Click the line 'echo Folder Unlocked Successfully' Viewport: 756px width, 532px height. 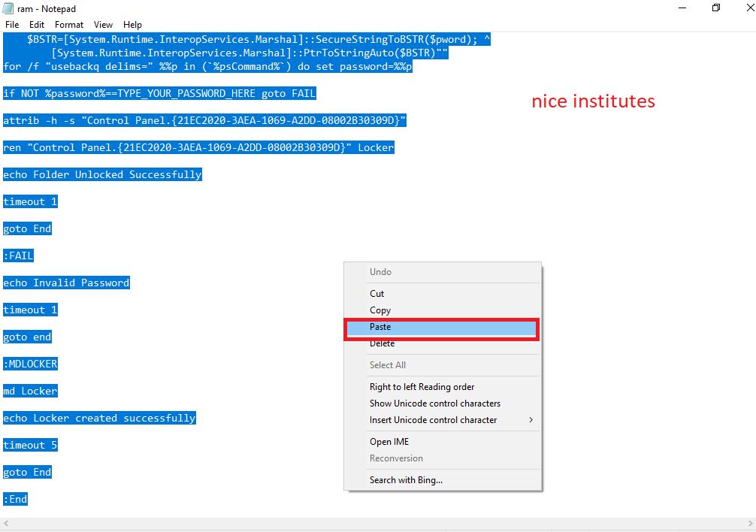coord(102,174)
